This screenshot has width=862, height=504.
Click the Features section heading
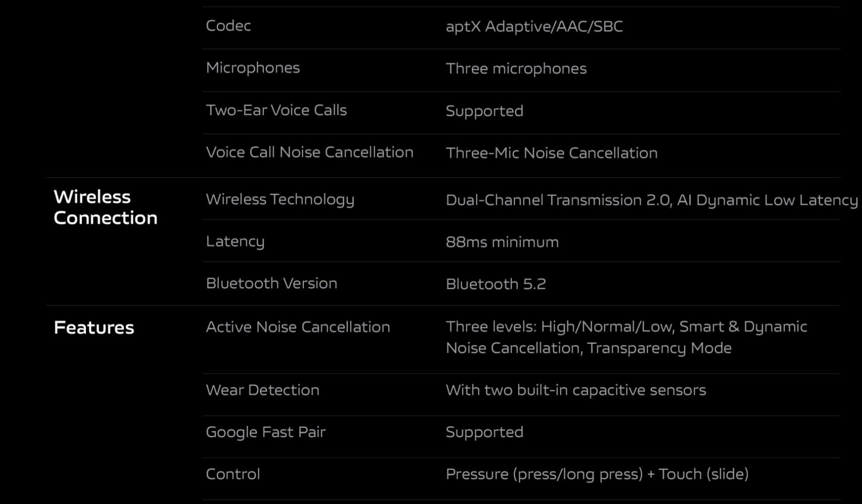point(94,328)
